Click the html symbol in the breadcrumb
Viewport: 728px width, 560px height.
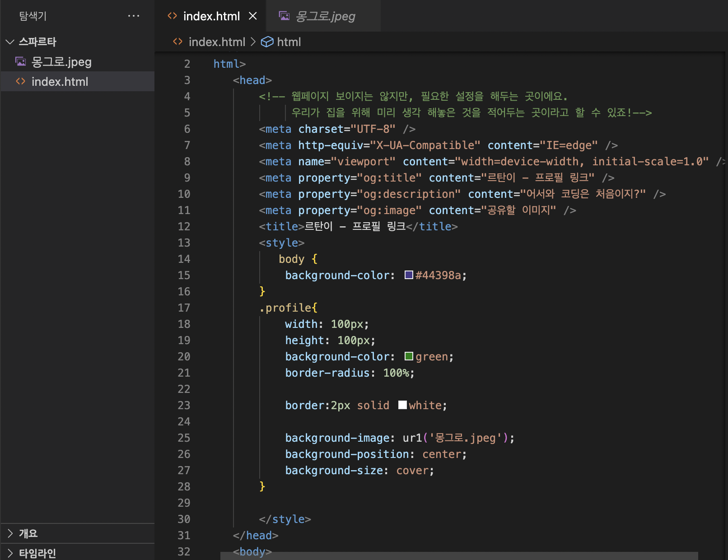tap(289, 42)
